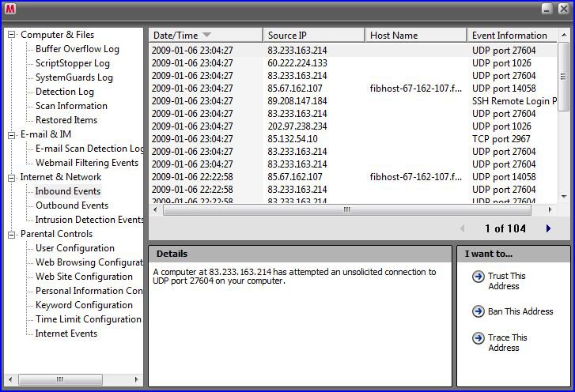This screenshot has width=575, height=392.
Task: Click left arrow of event list horizontal scrollbar
Action: tap(155, 210)
